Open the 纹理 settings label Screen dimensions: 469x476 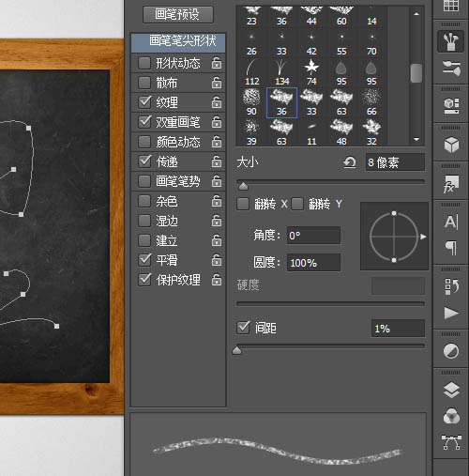[x=167, y=102]
